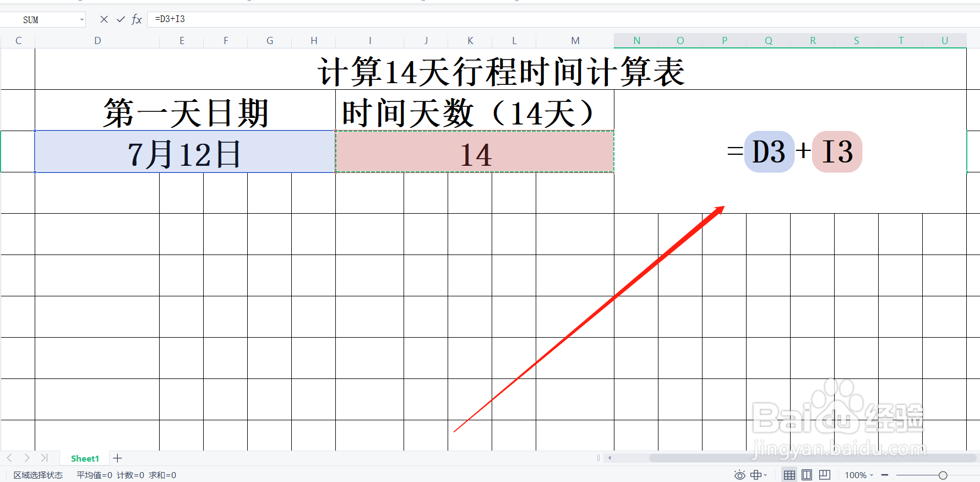Select column F header
Image resolution: width=980 pixels, height=482 pixels.
click(226, 41)
